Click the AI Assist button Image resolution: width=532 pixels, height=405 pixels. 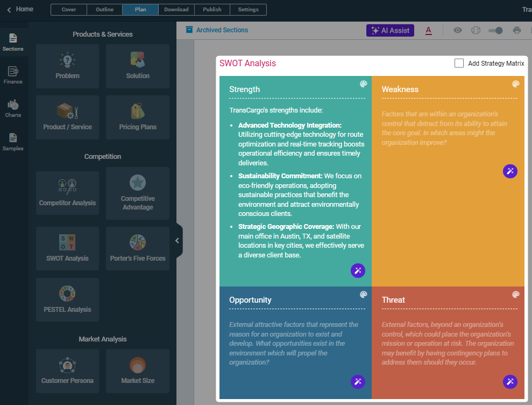tap(390, 30)
